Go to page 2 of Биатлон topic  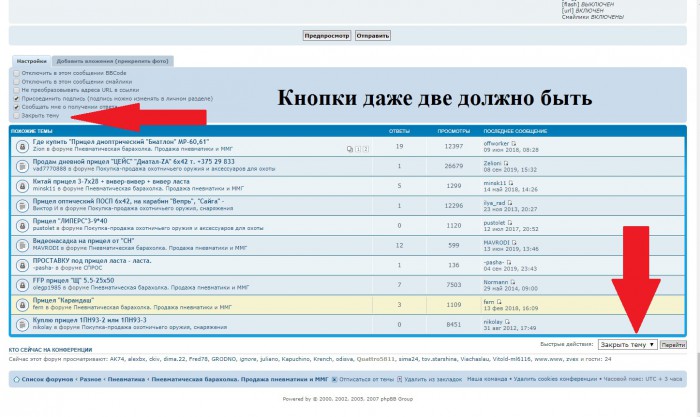[366, 149]
